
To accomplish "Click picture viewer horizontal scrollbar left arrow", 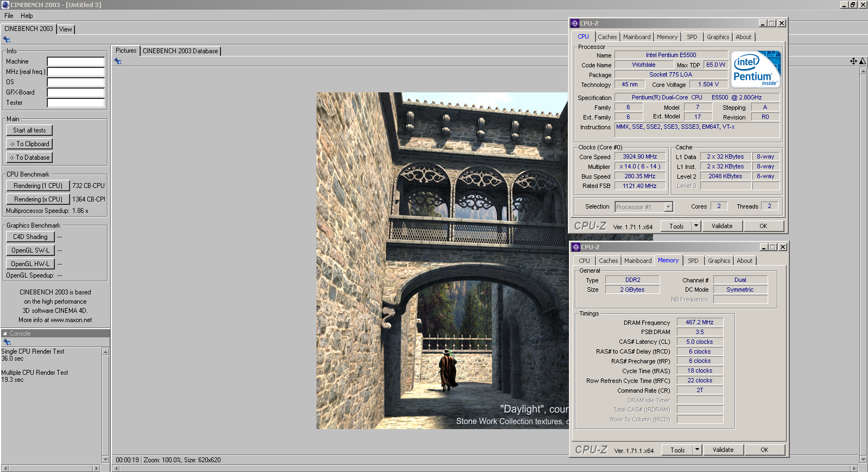I will [116, 468].
